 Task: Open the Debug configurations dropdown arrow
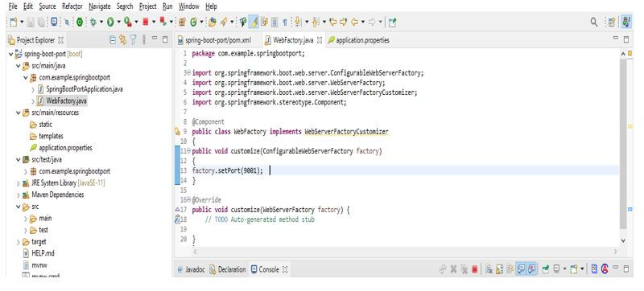point(101,23)
